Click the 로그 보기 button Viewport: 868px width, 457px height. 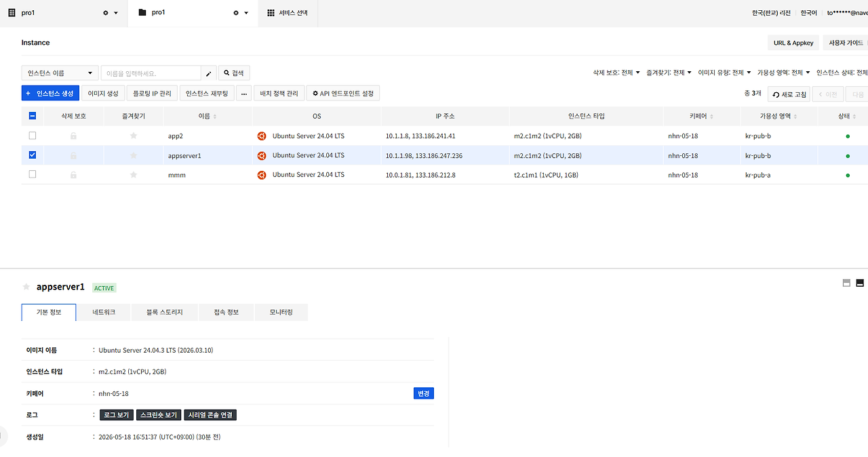(x=117, y=415)
